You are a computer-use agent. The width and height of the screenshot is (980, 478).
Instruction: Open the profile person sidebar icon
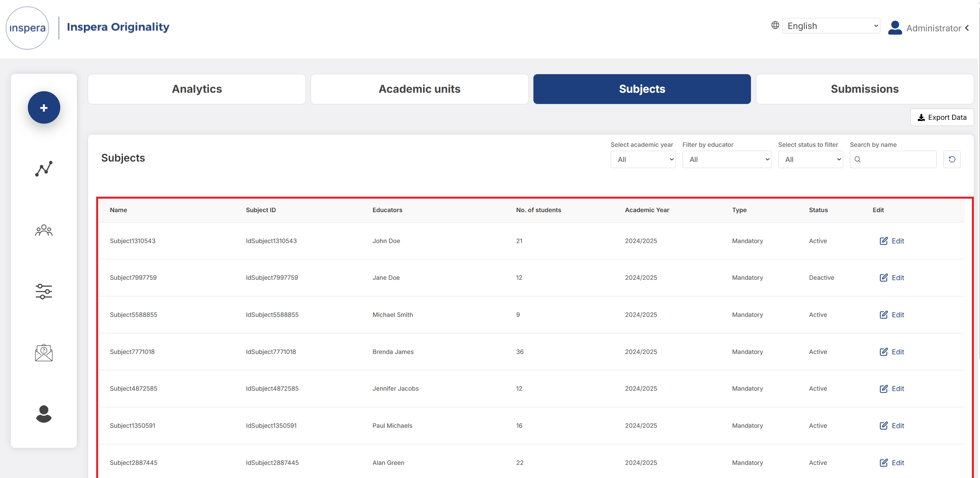(44, 414)
